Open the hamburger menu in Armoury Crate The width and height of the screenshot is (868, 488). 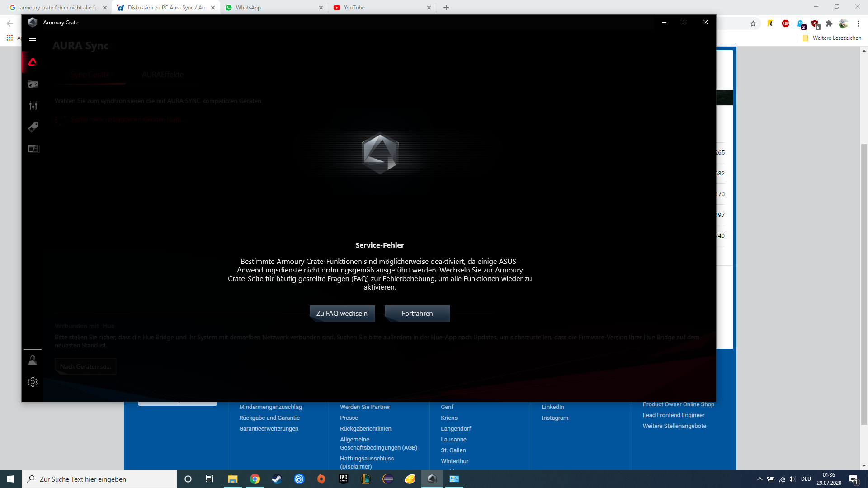pos(33,41)
